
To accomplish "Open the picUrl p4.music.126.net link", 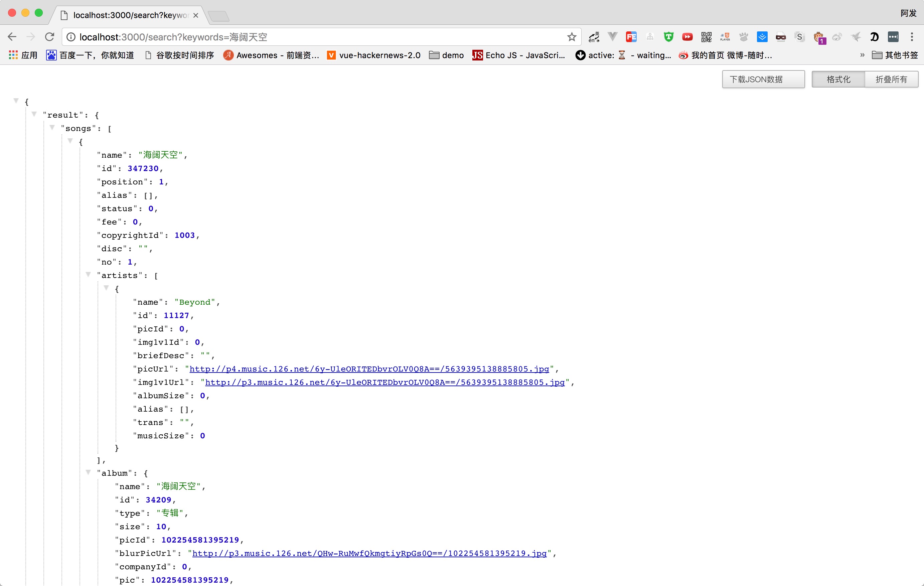I will point(369,369).
